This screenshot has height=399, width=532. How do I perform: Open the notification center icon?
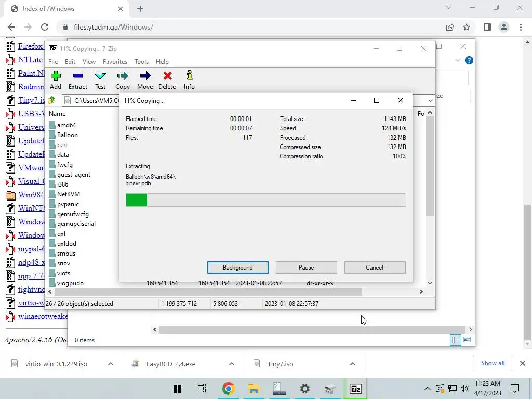pos(515,389)
